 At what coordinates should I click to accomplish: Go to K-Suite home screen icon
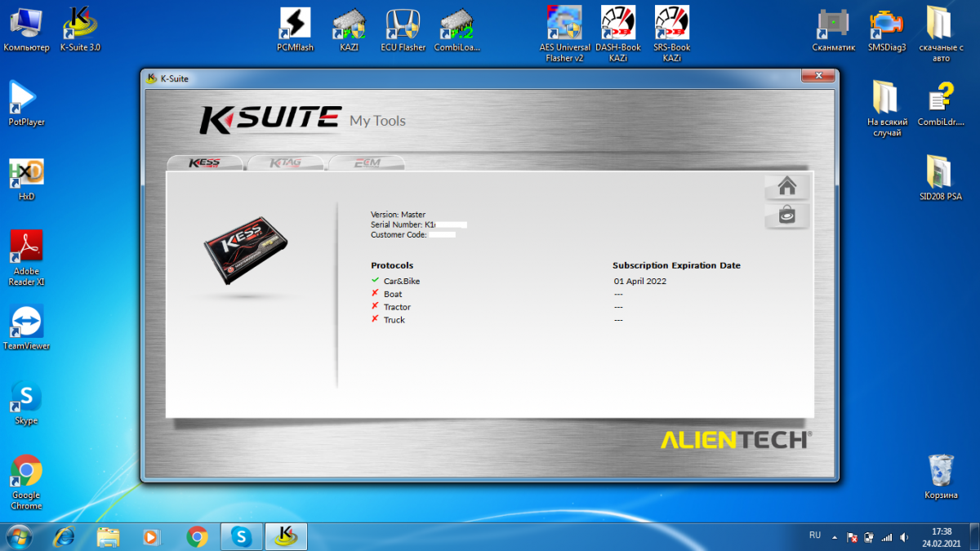787,187
